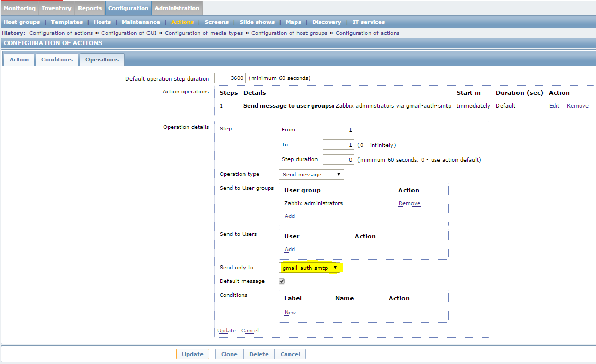Edit the step 1 action operation

pyautogui.click(x=554, y=105)
